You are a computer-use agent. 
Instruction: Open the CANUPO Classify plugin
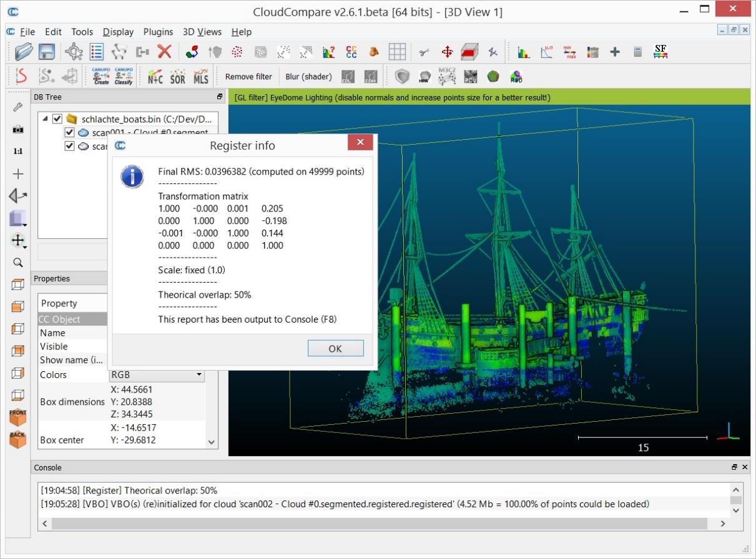point(124,76)
